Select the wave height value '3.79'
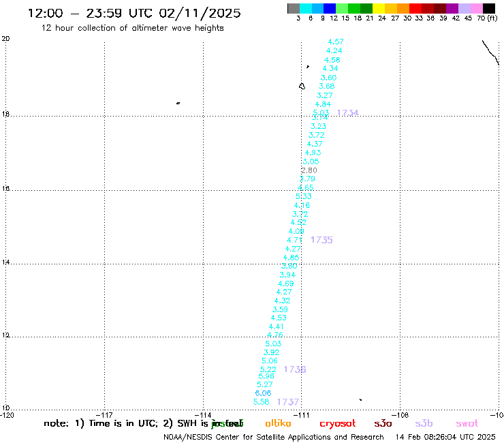 [307, 179]
